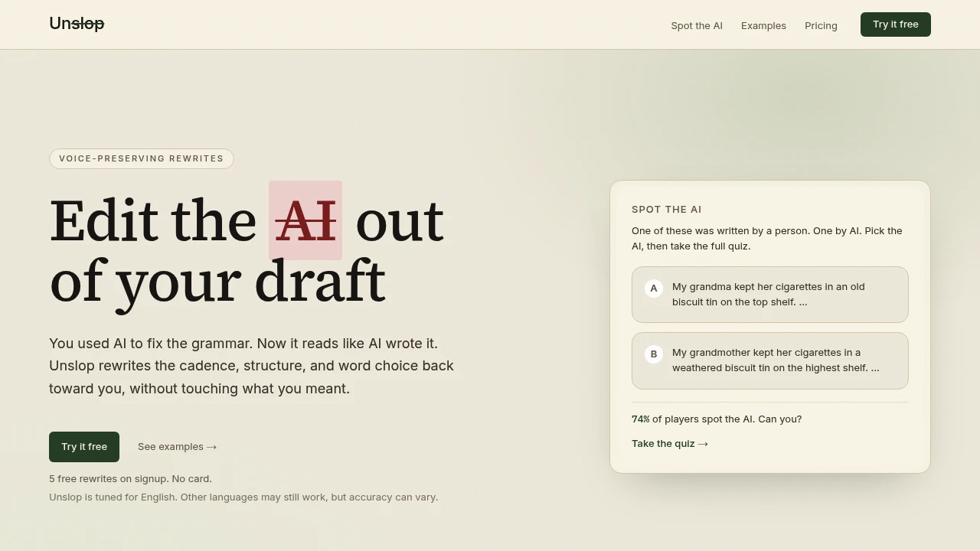Follow the Take the quiz link
This screenshot has width=980, height=551.
(670, 444)
